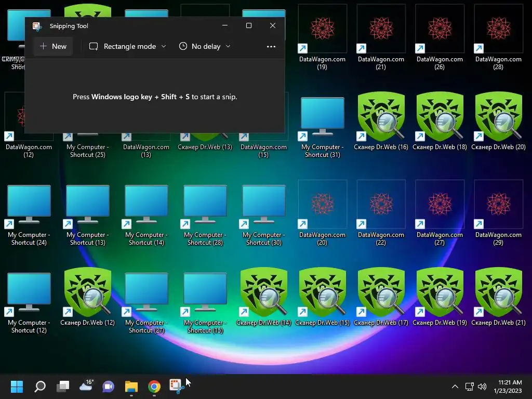Open Chat from the taskbar
Image resolution: width=532 pixels, height=399 pixels.
click(x=109, y=387)
